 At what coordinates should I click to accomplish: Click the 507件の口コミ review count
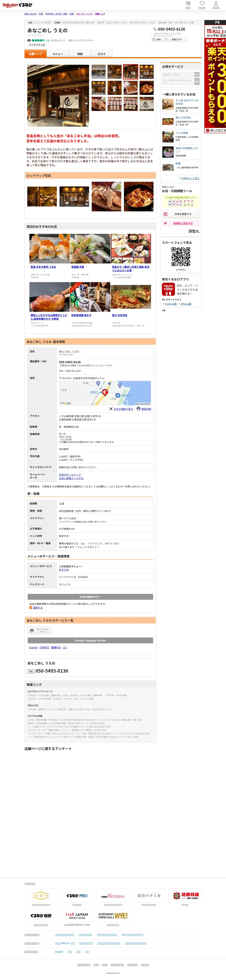click(58, 40)
